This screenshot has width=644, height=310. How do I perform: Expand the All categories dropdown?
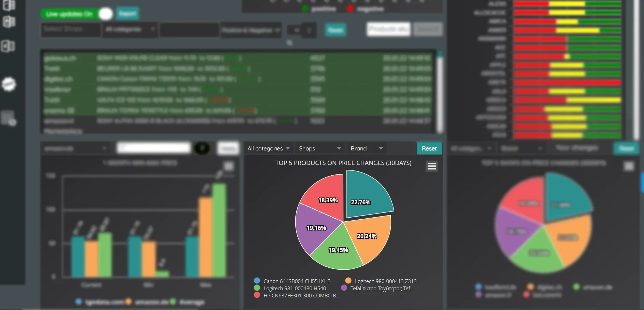[269, 148]
